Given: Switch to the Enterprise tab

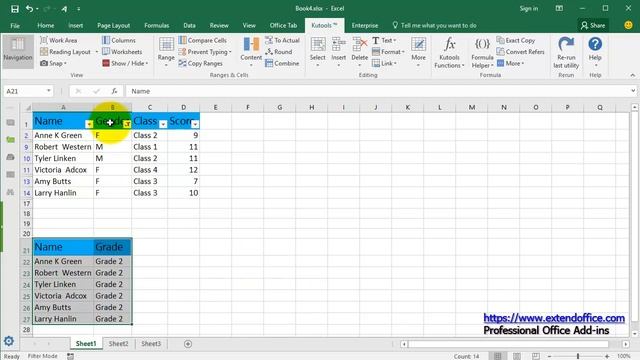Looking at the screenshot, I should (x=365, y=25).
